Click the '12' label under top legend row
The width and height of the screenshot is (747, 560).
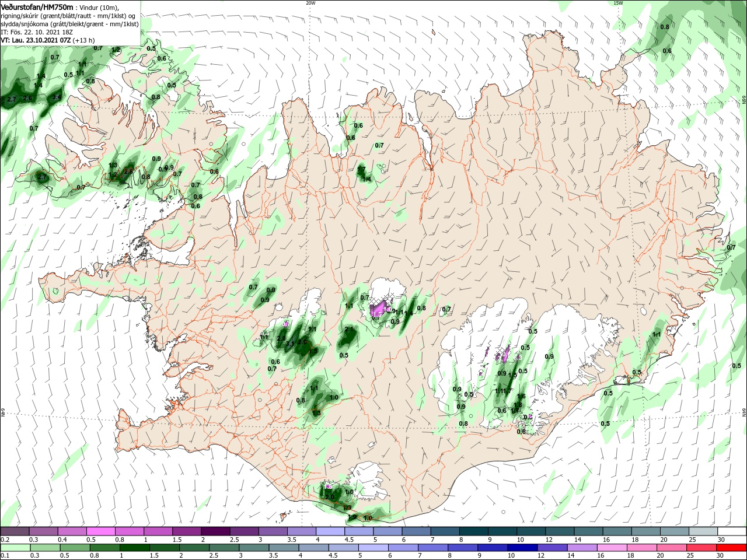tap(549, 540)
